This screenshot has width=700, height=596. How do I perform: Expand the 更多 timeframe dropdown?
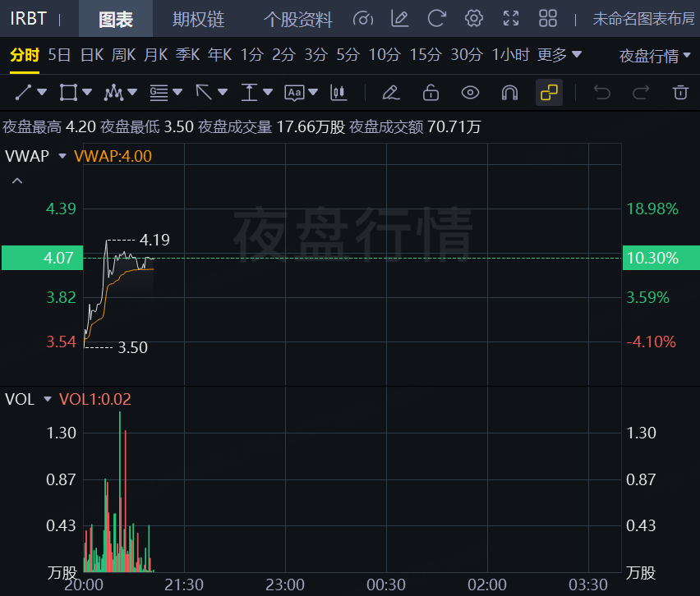(559, 55)
